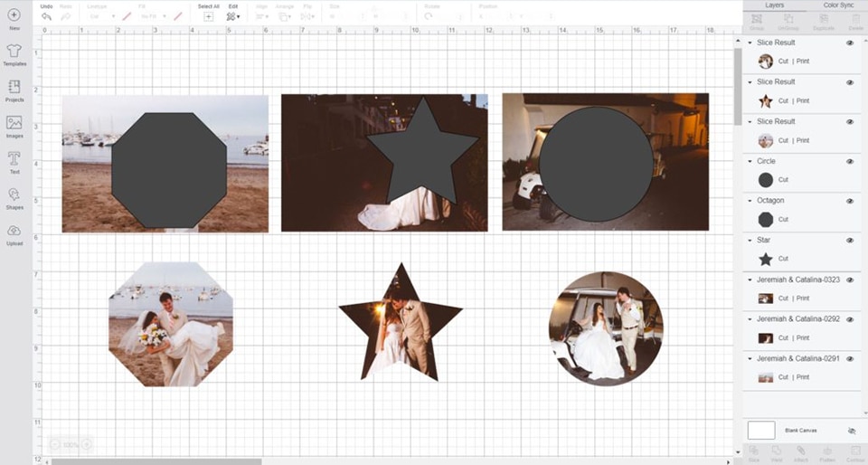868x465 pixels.
Task: Collapse Jeremiah & Catalina-0292 layer group
Action: [x=750, y=319]
